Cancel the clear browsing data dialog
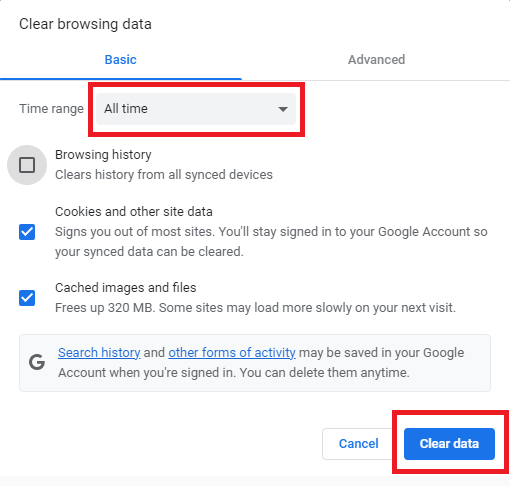The height and width of the screenshot is (486, 510). click(x=359, y=444)
